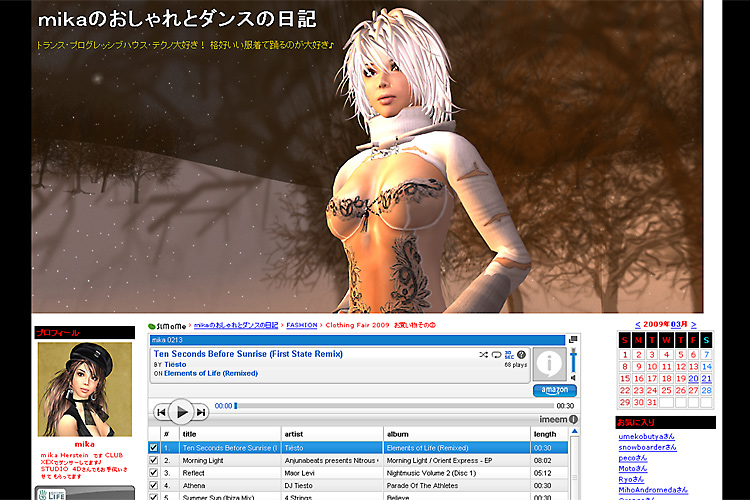Viewport: 750px width, 500px height.
Task: Click artist DJ Tiesto in playlist
Action: point(298,486)
